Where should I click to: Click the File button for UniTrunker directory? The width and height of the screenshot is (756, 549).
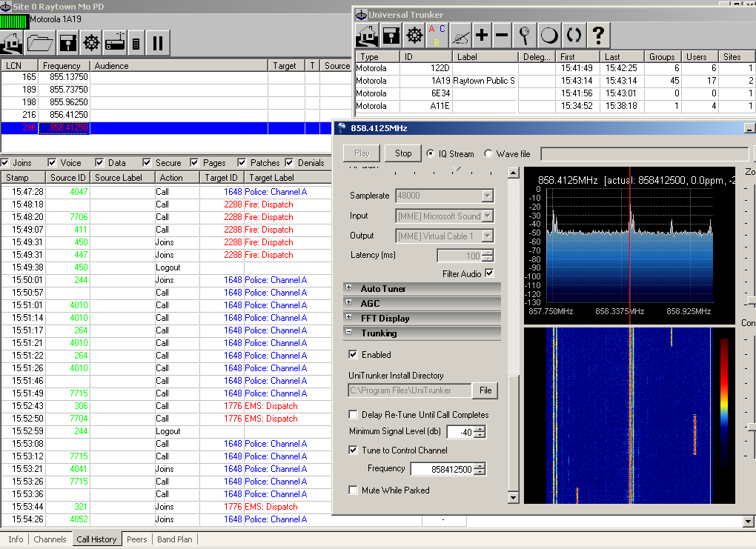click(x=485, y=390)
